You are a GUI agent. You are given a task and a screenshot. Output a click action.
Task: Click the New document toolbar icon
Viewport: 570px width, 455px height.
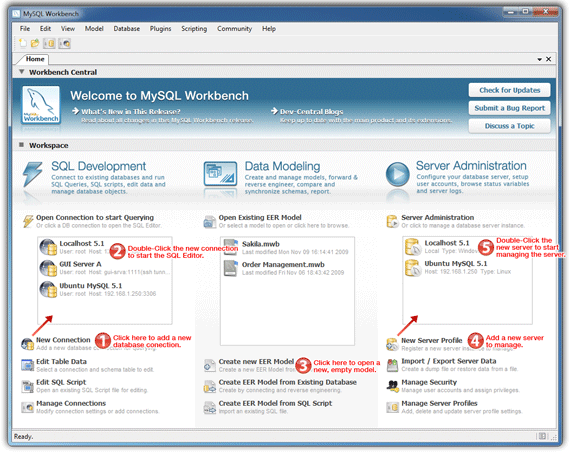pyautogui.click(x=23, y=44)
